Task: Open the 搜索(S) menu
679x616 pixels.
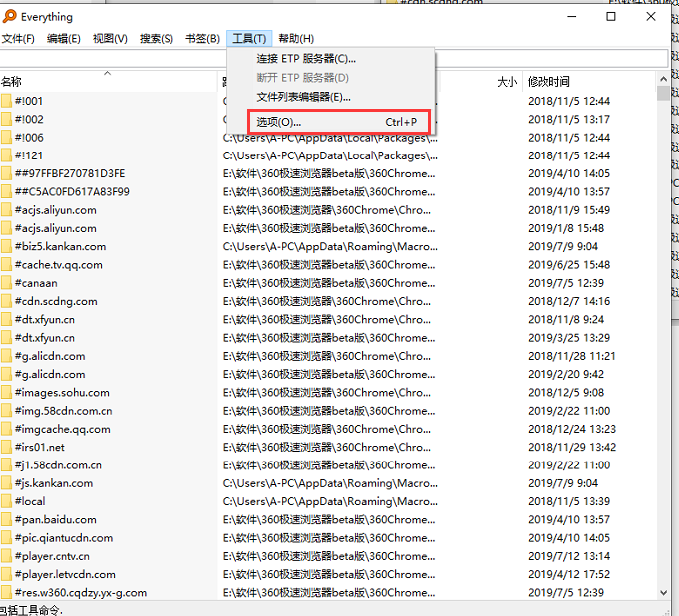Action: point(157,39)
